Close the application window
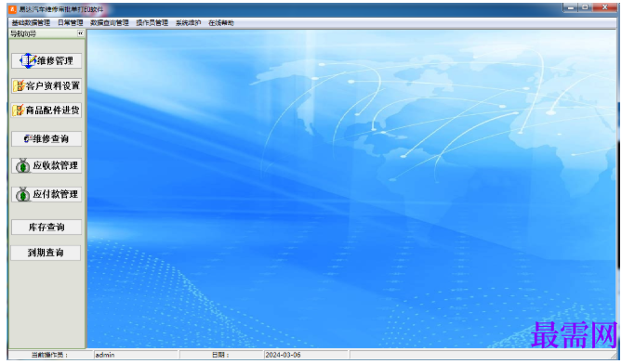 pos(605,7)
